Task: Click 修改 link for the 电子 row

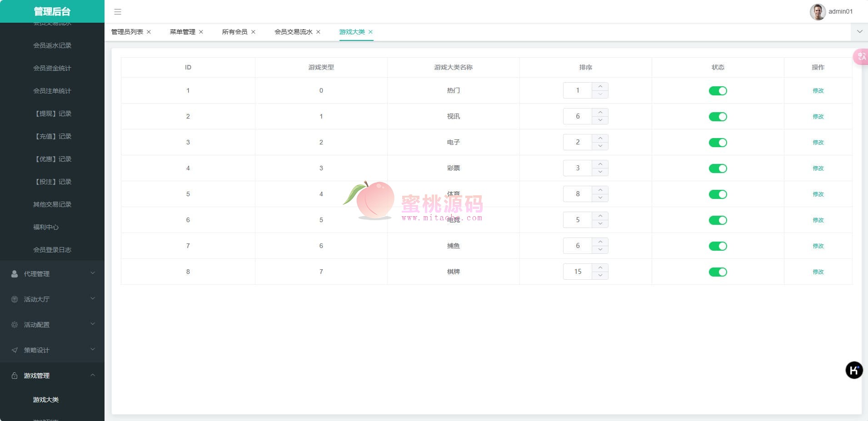Action: (818, 143)
